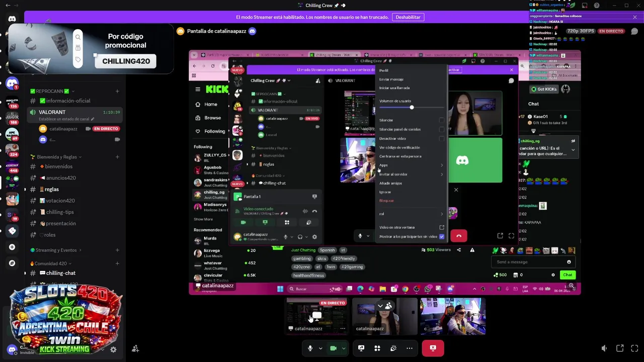Open microphone options arrow in call controls
Image resolution: width=644 pixels, height=362 pixels.
[320, 348]
